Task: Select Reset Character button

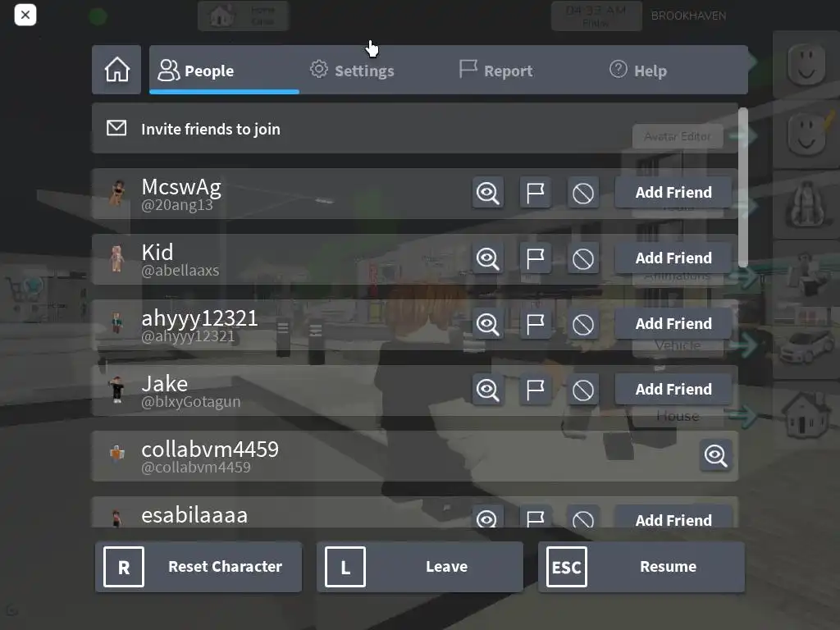Action: pos(199,567)
